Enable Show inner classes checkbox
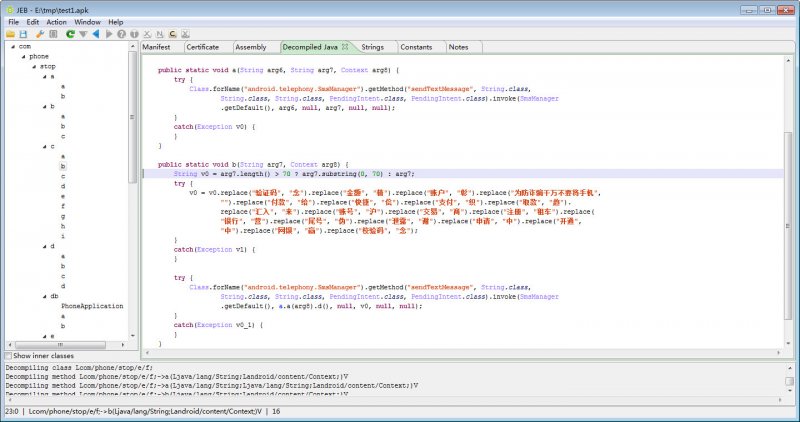800x422 pixels. point(8,356)
